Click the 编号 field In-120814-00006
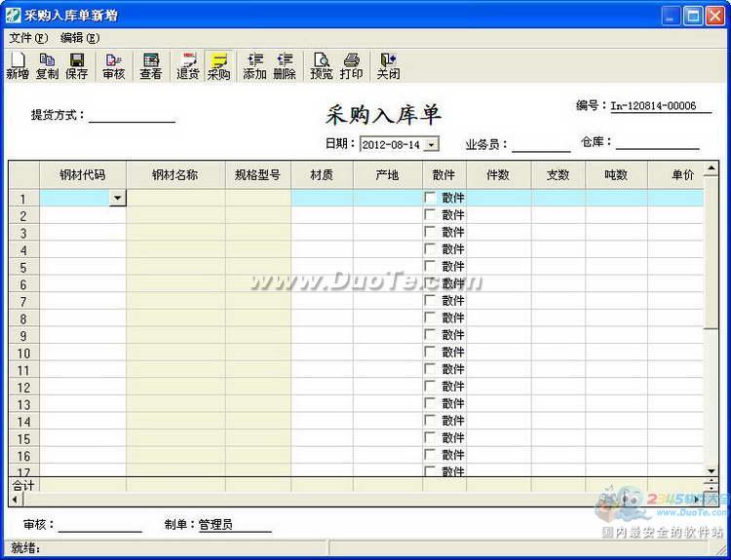731x560 pixels. [x=661, y=106]
